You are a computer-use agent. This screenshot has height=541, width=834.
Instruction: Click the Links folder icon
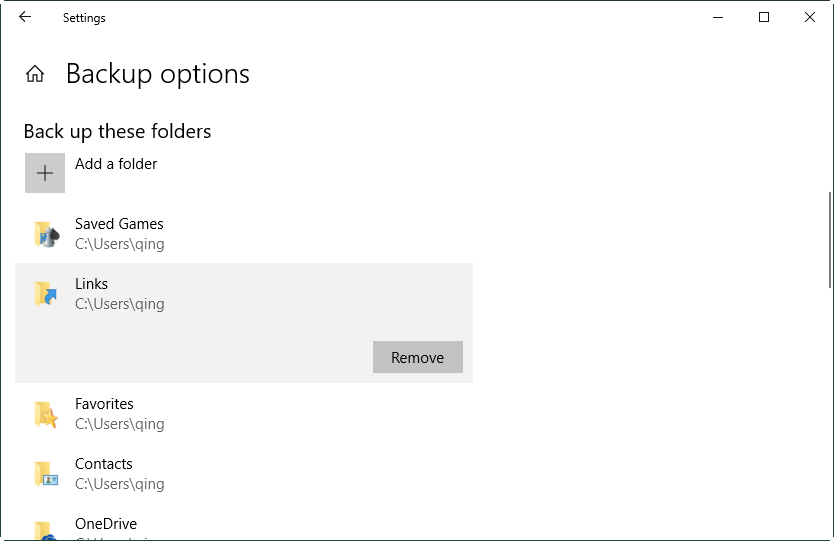click(45, 294)
